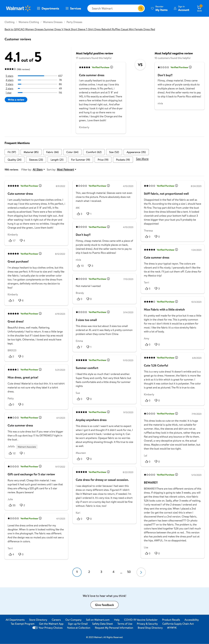Open the Most Relevant sort dropdown
Screen dimensions: 209x644
pos(66,170)
